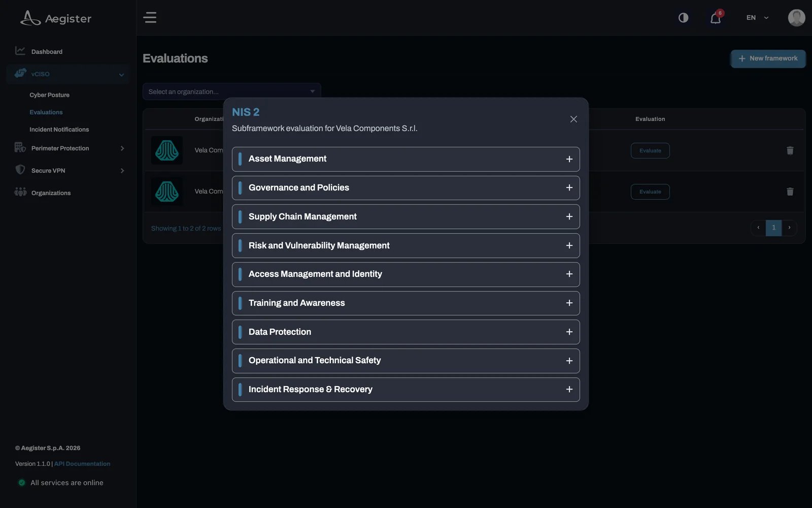Open user avatar profile menu

pyautogui.click(x=796, y=18)
